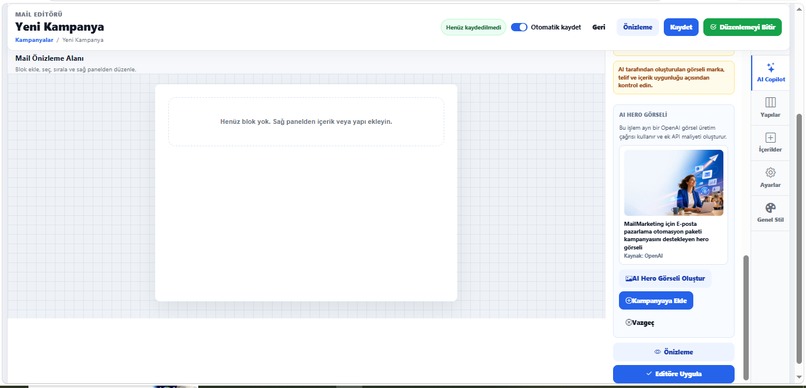Click the 'Blok ekle, seç, sırala' hint text
The height and width of the screenshot is (388, 806).
[x=76, y=69]
